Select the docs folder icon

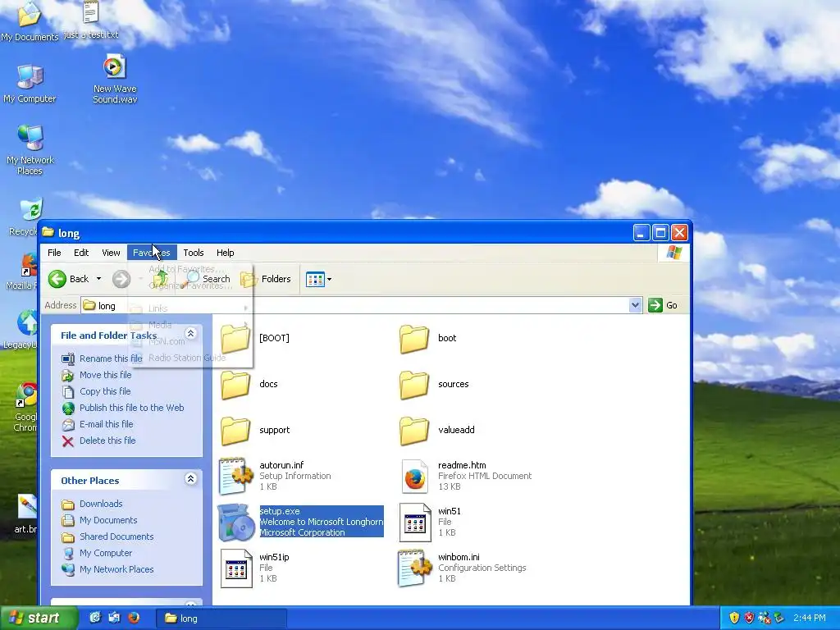(x=235, y=384)
